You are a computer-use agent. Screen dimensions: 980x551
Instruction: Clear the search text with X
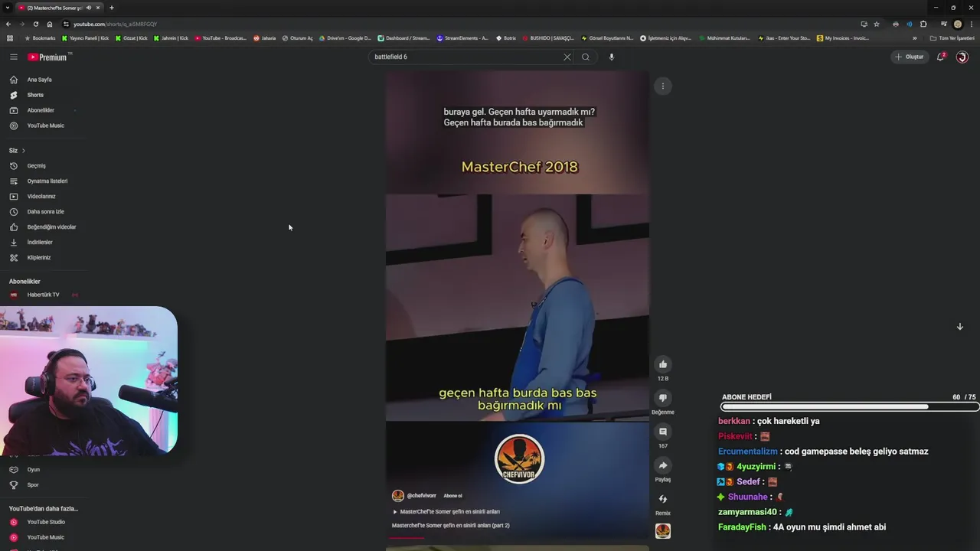(x=567, y=57)
